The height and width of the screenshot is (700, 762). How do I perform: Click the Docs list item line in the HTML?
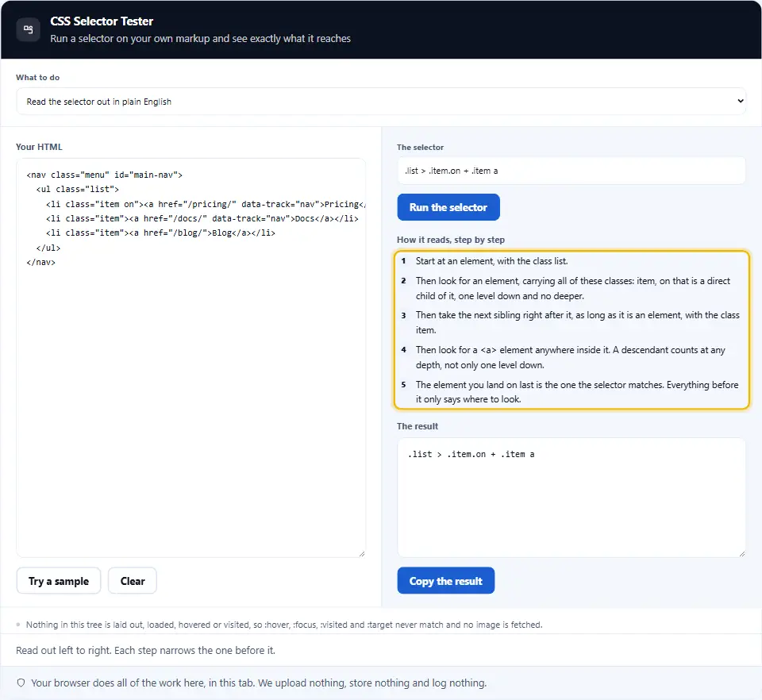click(x=202, y=218)
